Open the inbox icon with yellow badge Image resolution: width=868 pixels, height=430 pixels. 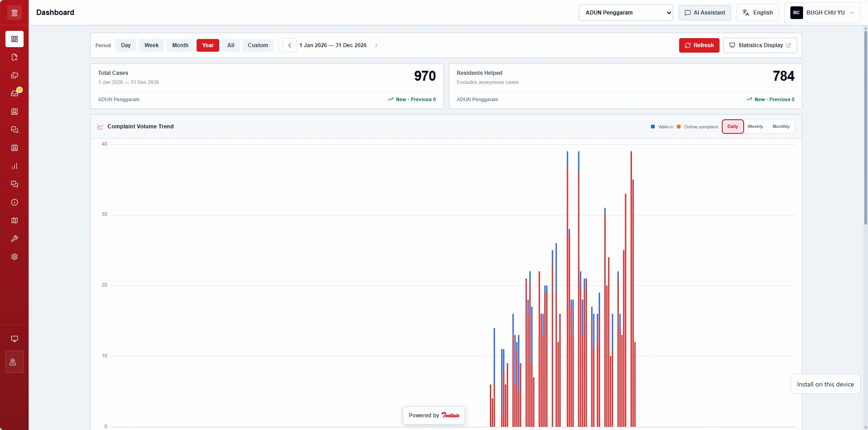pyautogui.click(x=15, y=93)
